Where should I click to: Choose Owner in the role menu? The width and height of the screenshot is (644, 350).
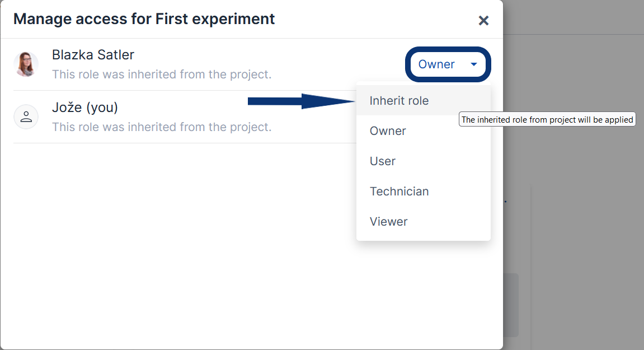(x=388, y=131)
